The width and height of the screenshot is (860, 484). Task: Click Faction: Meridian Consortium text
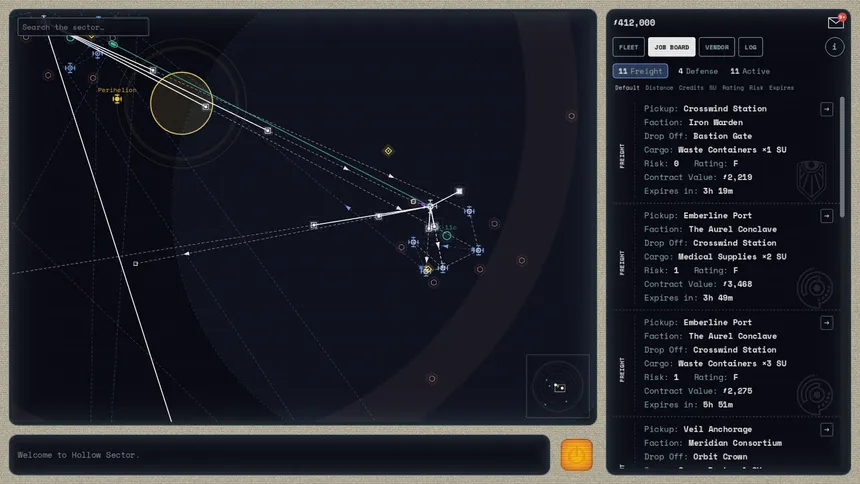click(x=712, y=443)
